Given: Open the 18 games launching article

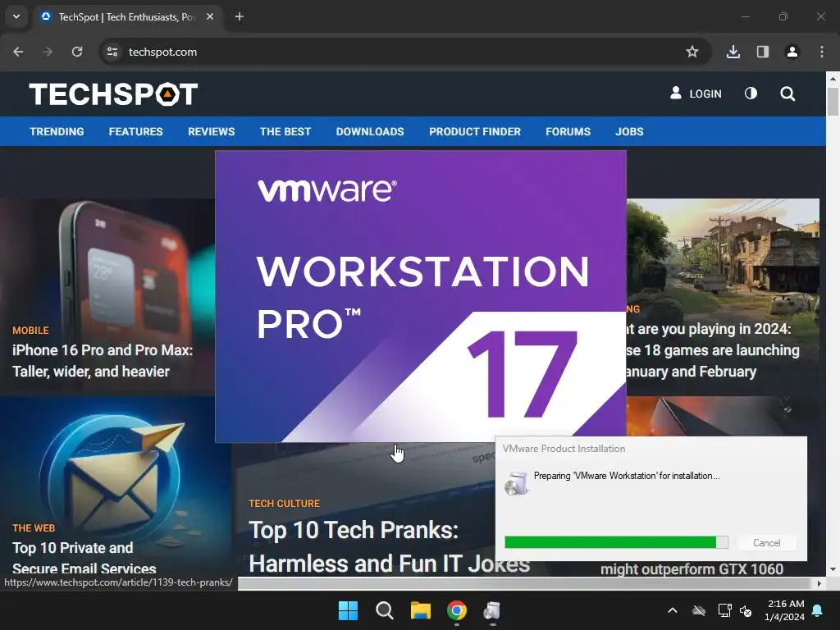Looking at the screenshot, I should click(x=713, y=350).
